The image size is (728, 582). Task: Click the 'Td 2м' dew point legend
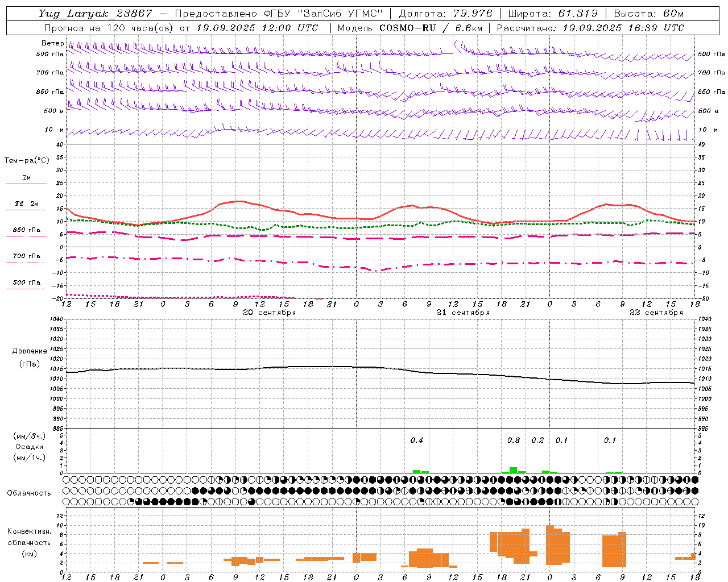click(x=27, y=203)
